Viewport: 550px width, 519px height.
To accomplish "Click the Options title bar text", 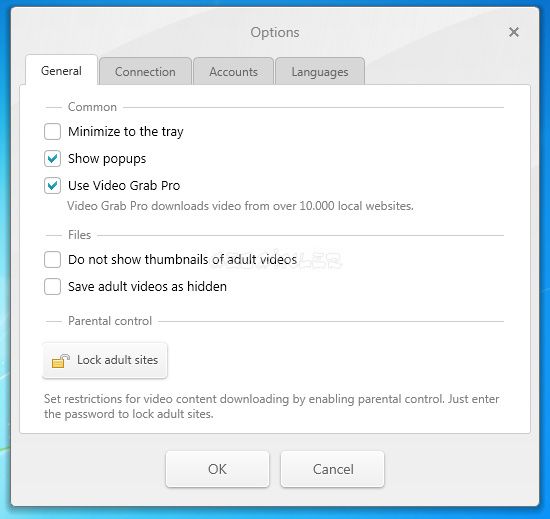I will pos(275,32).
